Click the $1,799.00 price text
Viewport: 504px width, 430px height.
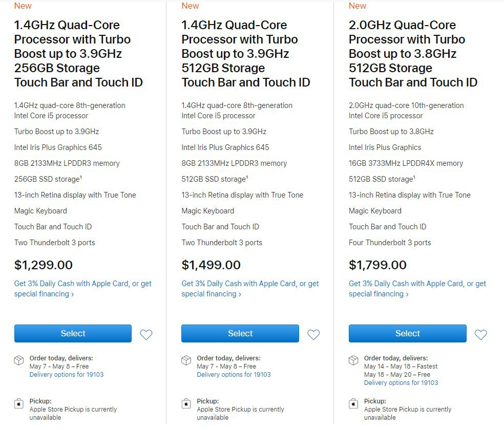click(x=377, y=265)
